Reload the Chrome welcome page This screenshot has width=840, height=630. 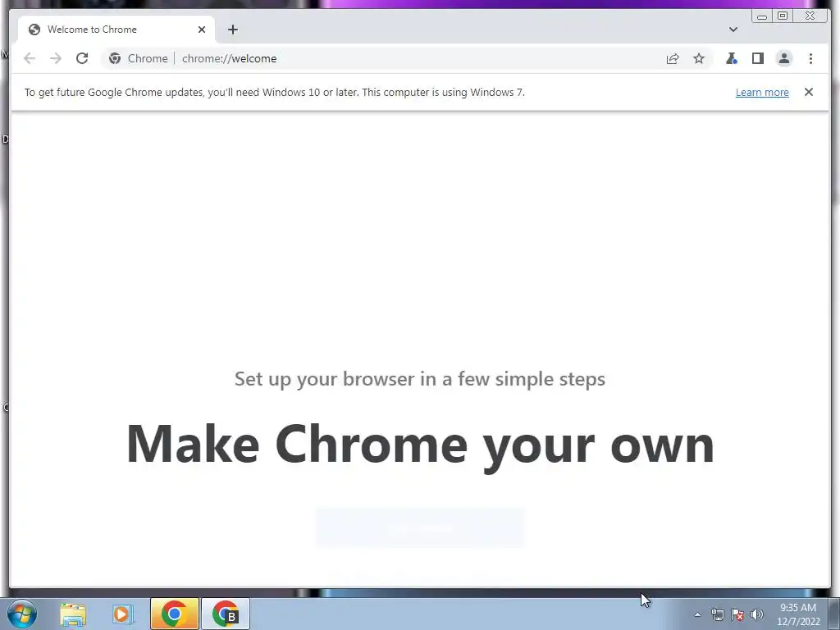pyautogui.click(x=82, y=58)
